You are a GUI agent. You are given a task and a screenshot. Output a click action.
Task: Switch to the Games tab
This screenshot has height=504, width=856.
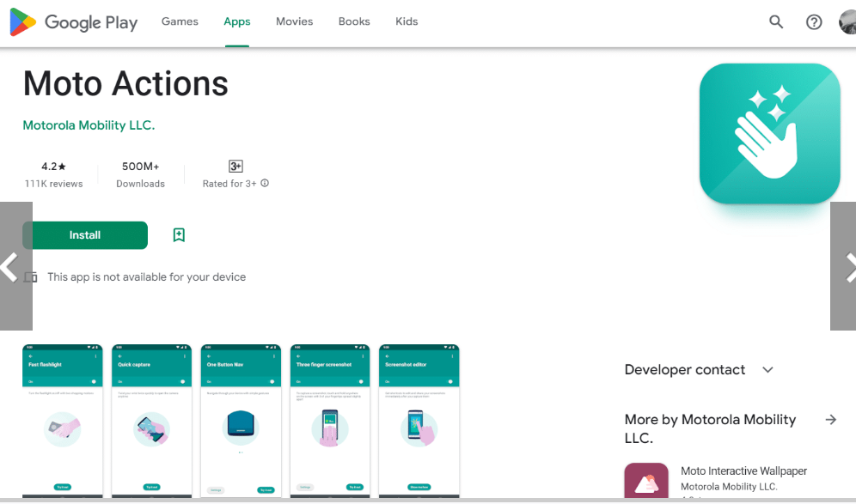pos(180,21)
